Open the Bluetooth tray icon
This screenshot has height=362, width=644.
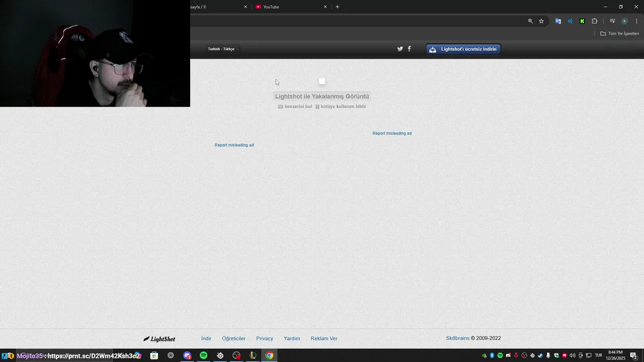[x=492, y=355]
